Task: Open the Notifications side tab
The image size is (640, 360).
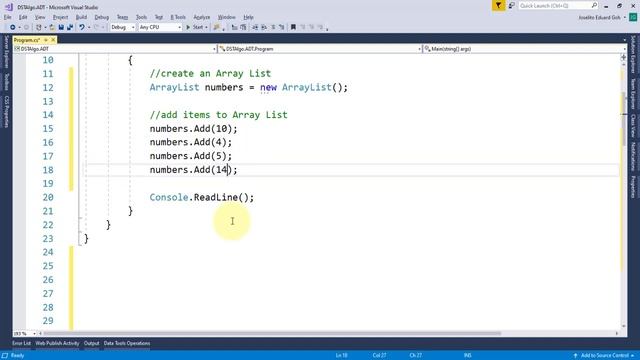Action: tap(633, 157)
